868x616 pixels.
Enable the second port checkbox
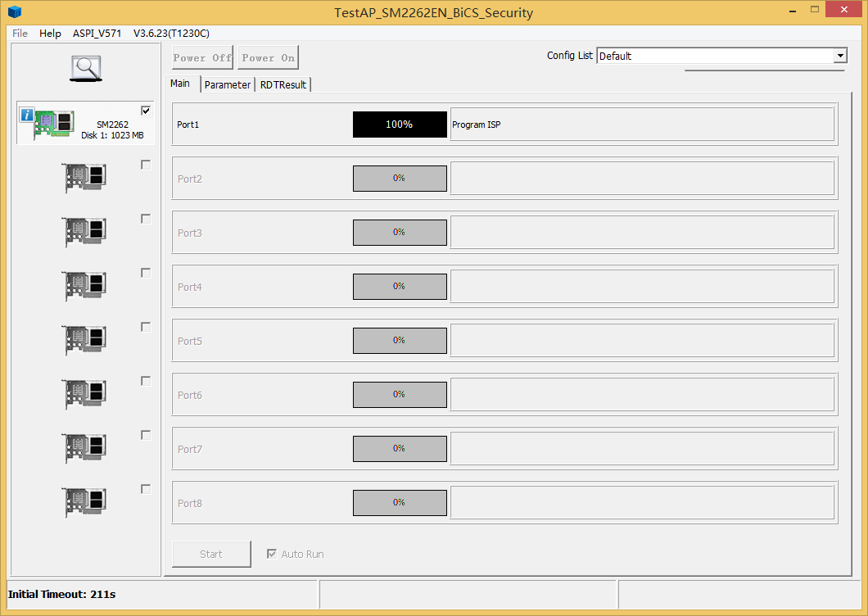click(146, 165)
